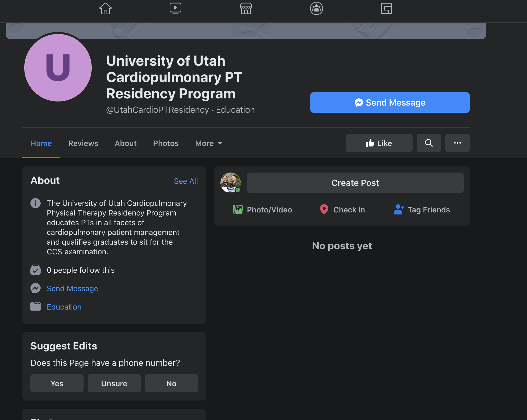Click the user avatar beside Create Post
The height and width of the screenshot is (420, 527).
click(x=231, y=183)
